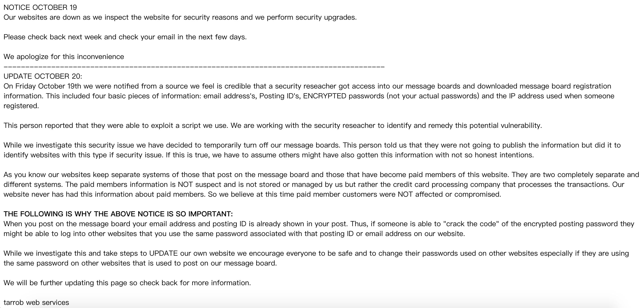Click the dashed horizontal separator line
This screenshot has height=308, width=644.
point(194,67)
